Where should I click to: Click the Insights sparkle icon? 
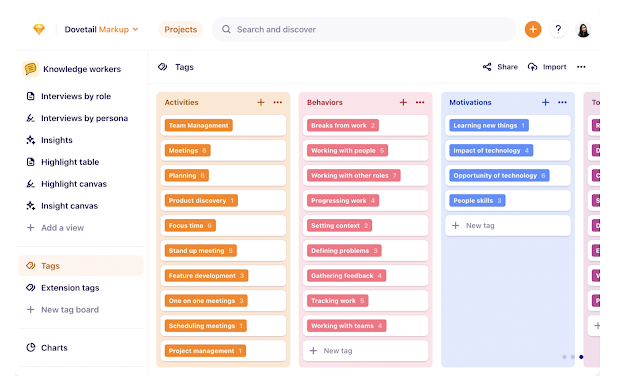[x=31, y=140]
